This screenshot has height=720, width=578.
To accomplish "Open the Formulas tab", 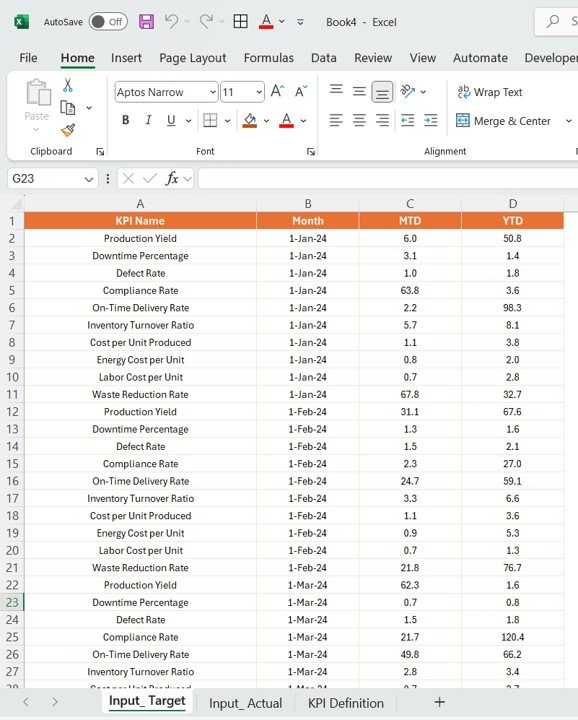I will pyautogui.click(x=269, y=58).
